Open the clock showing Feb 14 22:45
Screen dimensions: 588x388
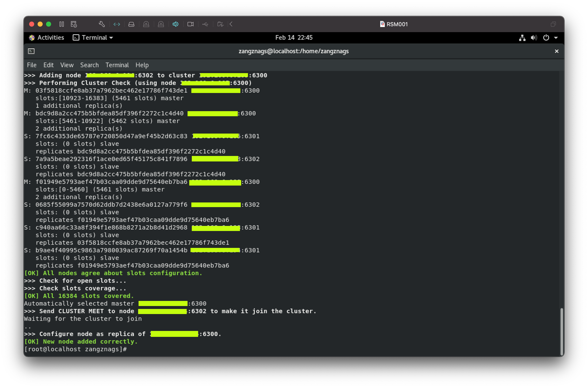pos(294,38)
